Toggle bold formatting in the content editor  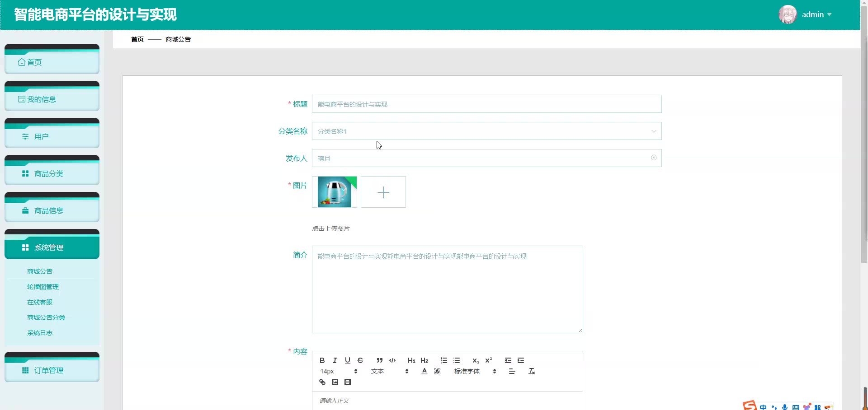322,360
